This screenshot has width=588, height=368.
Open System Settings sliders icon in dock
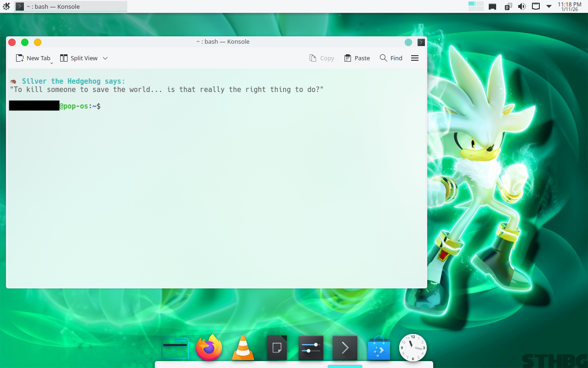[311, 348]
